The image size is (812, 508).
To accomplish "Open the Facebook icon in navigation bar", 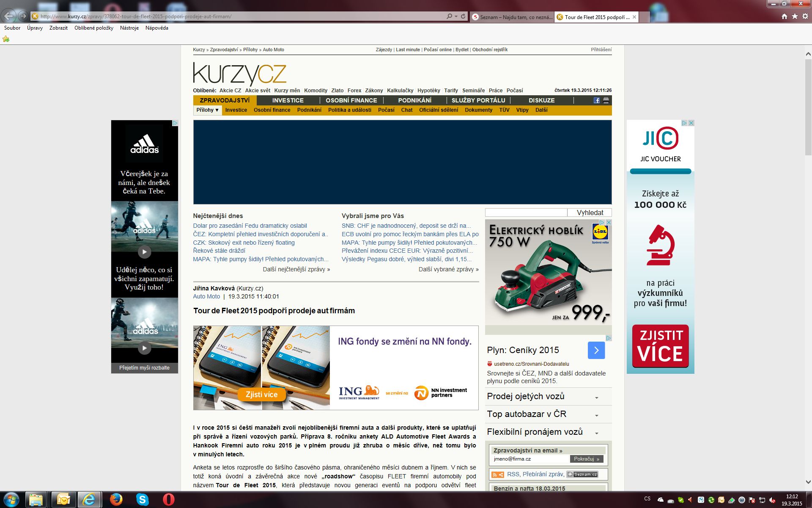I will 596,100.
